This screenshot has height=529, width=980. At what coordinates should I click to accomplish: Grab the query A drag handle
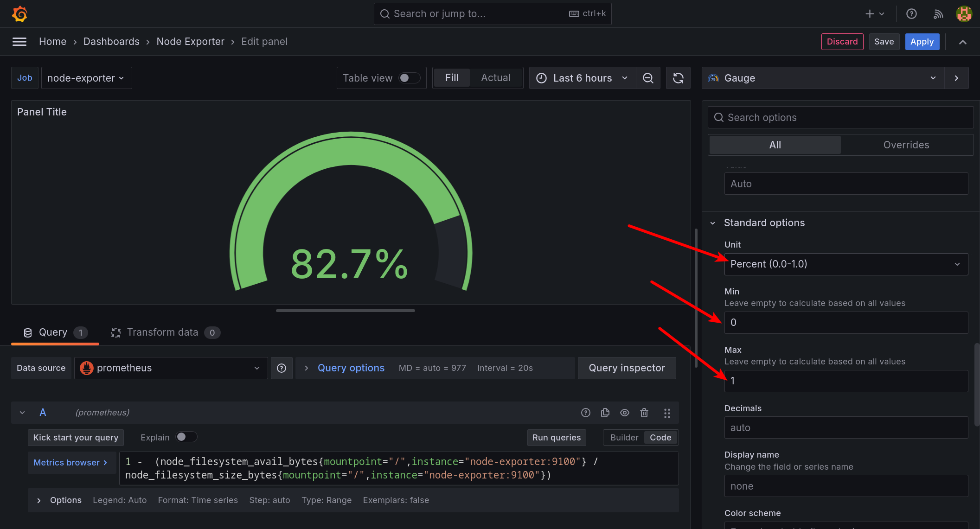[x=667, y=413]
